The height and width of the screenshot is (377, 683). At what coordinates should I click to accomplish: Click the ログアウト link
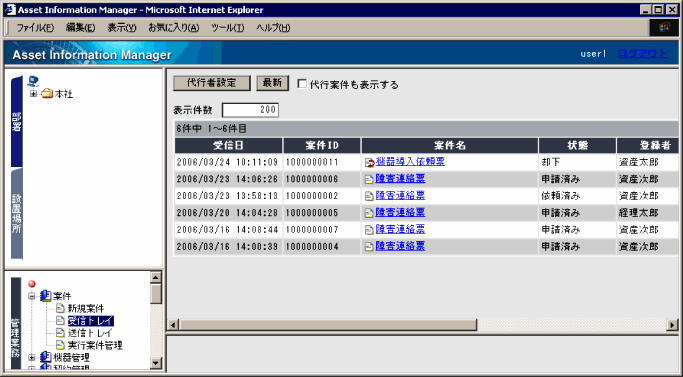coord(642,54)
